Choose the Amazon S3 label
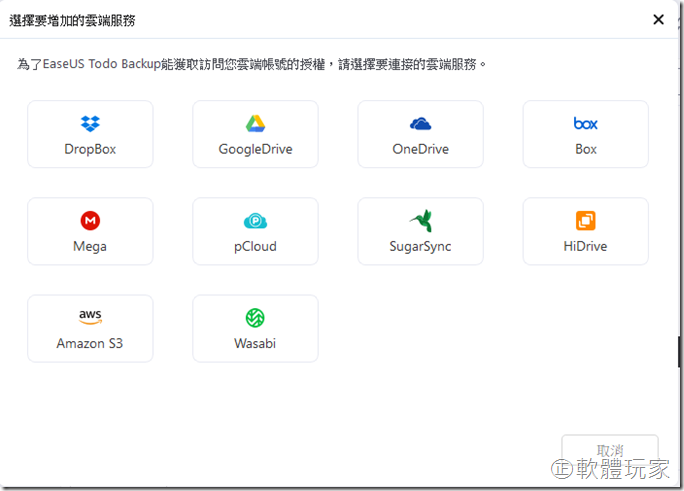The height and width of the screenshot is (491, 684). pyautogui.click(x=90, y=343)
